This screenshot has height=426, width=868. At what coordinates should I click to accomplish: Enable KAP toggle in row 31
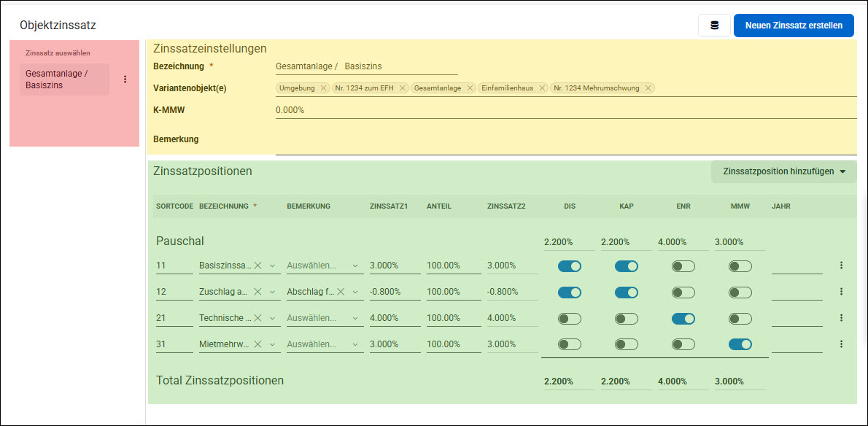tap(627, 344)
